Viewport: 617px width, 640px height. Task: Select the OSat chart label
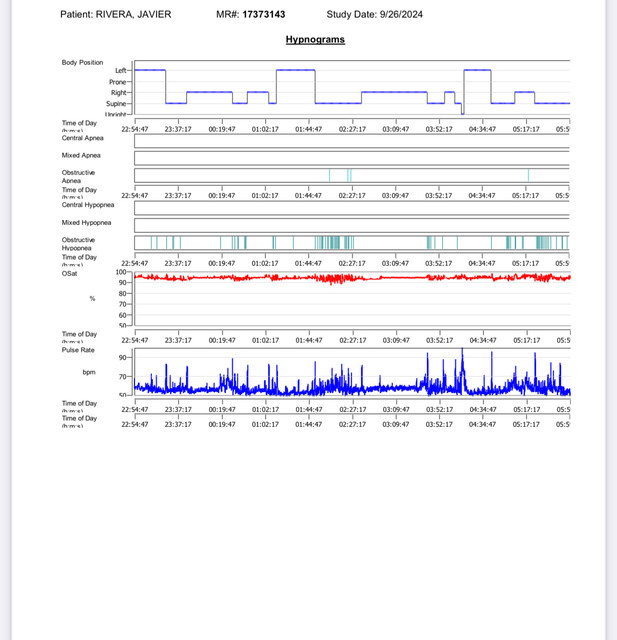coord(69,273)
